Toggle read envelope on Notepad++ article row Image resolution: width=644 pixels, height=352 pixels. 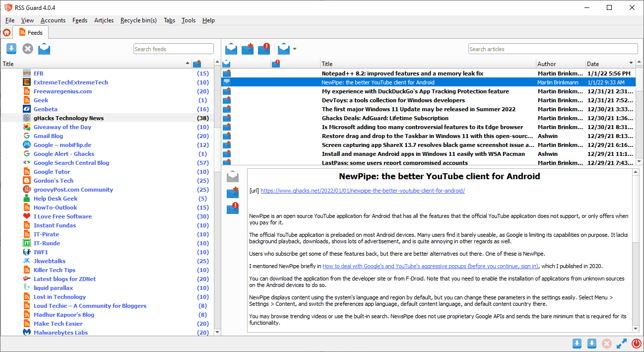tap(226, 73)
